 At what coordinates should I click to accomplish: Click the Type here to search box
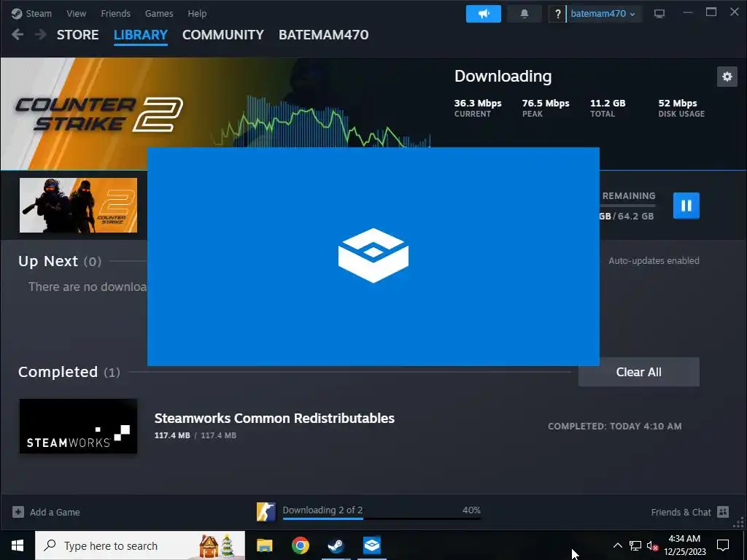(140, 545)
